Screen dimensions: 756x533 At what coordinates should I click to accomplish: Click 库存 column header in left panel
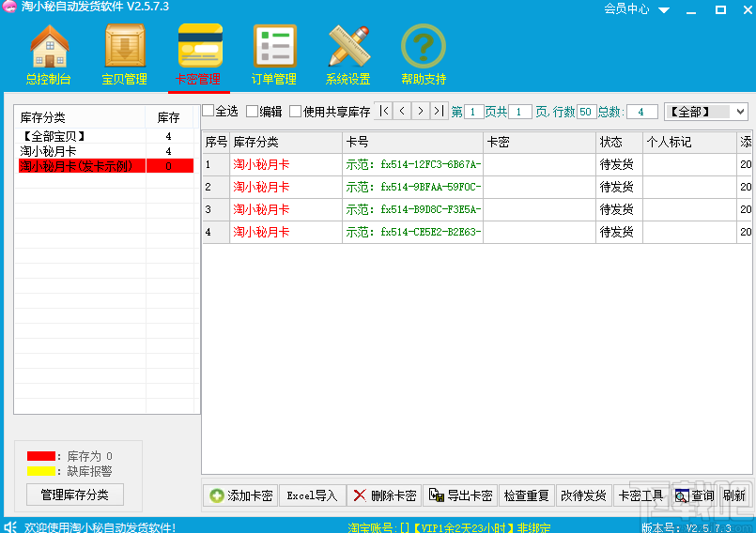pyautogui.click(x=169, y=117)
